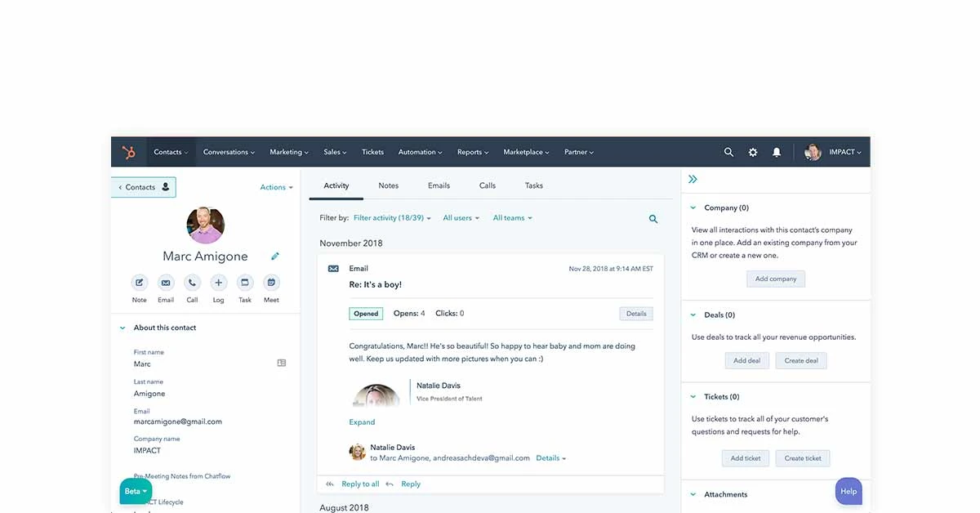The height and width of the screenshot is (513, 980).
Task: Click the Call icon under Marc Amigone
Action: pyautogui.click(x=192, y=283)
